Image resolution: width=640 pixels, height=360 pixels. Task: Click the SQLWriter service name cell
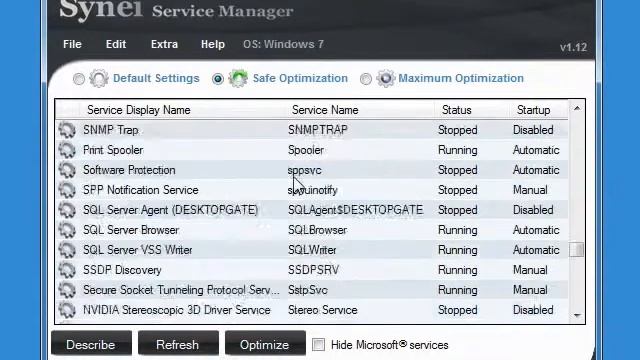[x=312, y=250]
